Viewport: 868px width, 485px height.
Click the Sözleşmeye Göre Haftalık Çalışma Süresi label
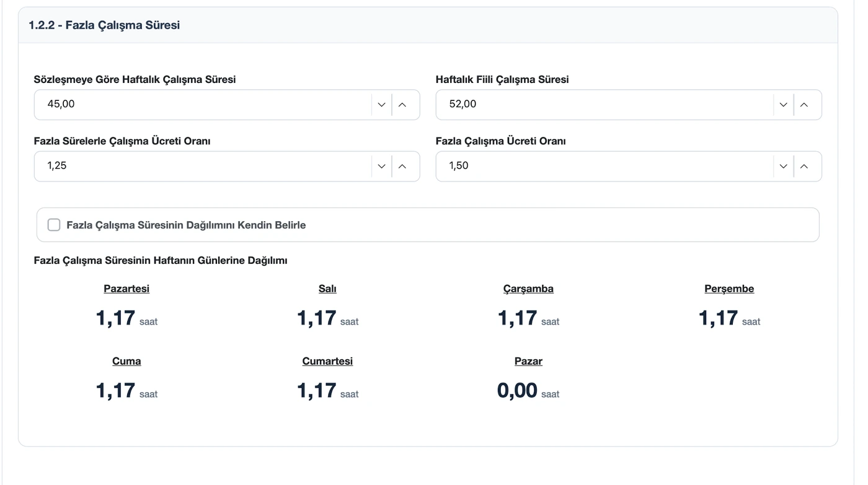[x=135, y=79]
